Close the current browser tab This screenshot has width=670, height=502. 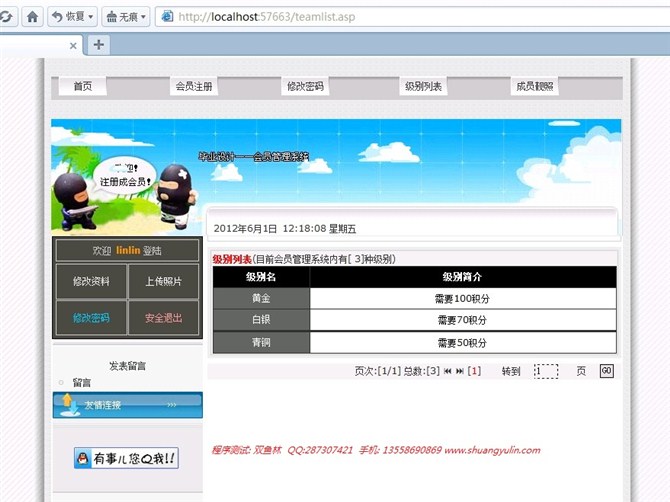[73, 45]
